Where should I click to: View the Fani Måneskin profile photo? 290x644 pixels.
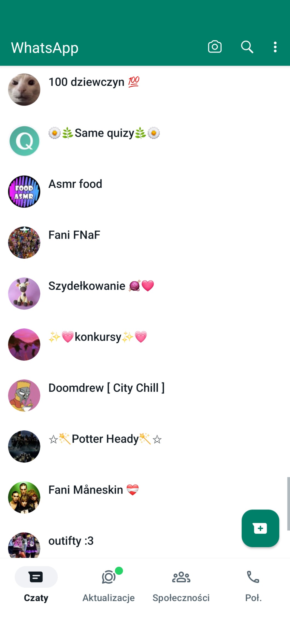(x=24, y=497)
